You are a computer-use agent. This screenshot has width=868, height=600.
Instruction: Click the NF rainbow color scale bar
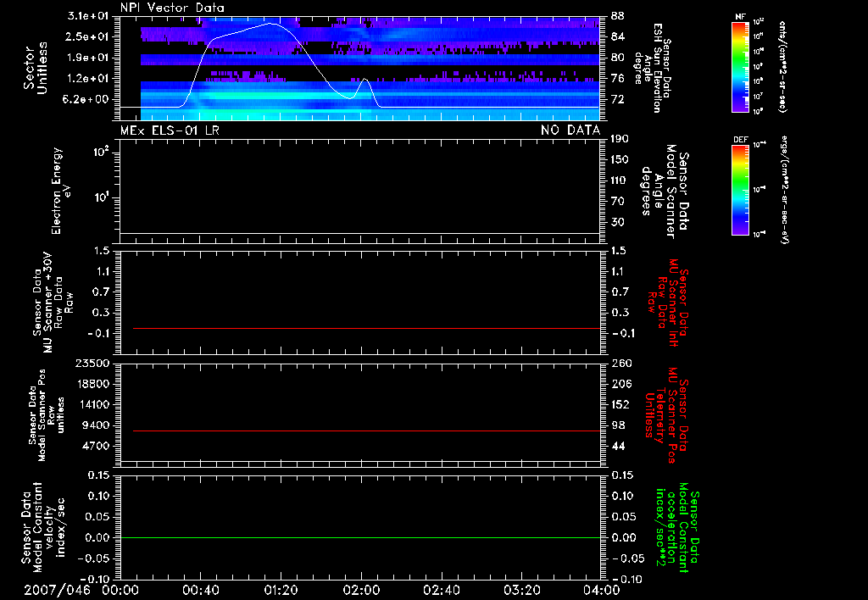point(741,66)
